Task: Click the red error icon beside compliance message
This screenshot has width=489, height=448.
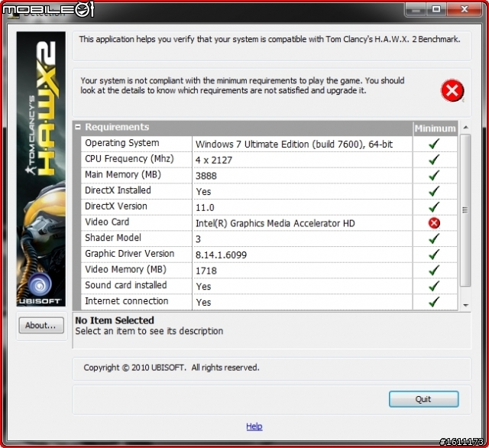Action: pos(452,90)
